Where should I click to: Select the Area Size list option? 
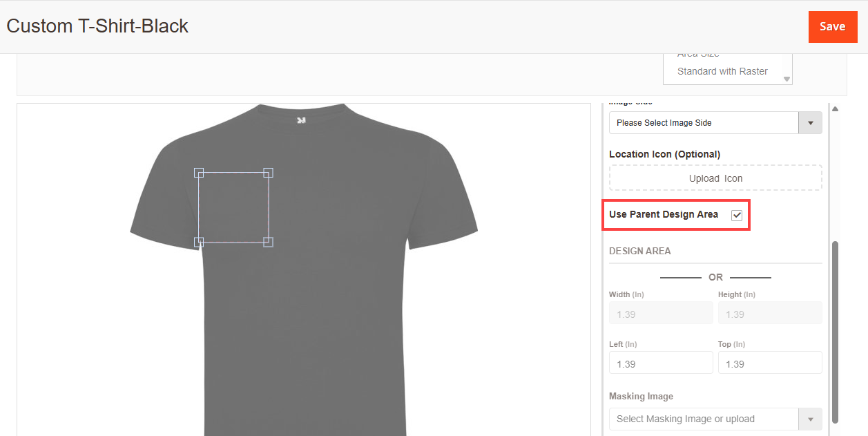tap(698, 55)
